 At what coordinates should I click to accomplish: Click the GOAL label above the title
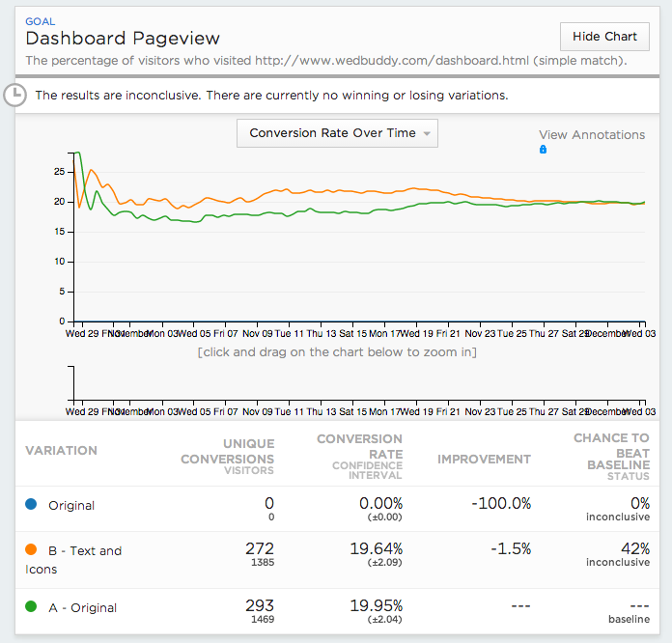tap(41, 21)
